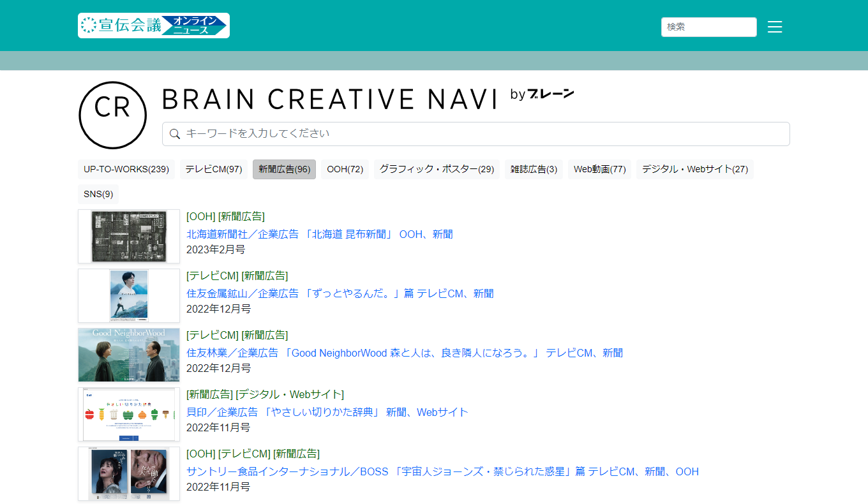Click the [OOH] [テレビCM] [新聞広告] tag line
The image size is (868, 504).
coord(253,454)
